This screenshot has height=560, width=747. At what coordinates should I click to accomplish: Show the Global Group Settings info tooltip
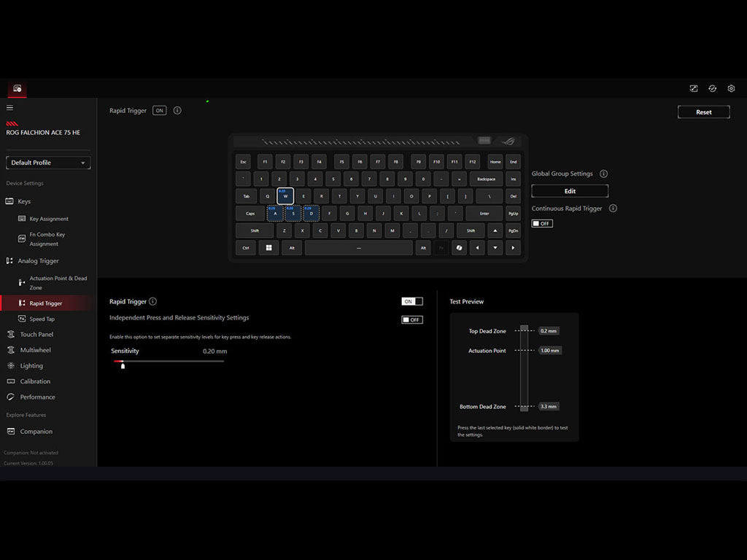(603, 174)
